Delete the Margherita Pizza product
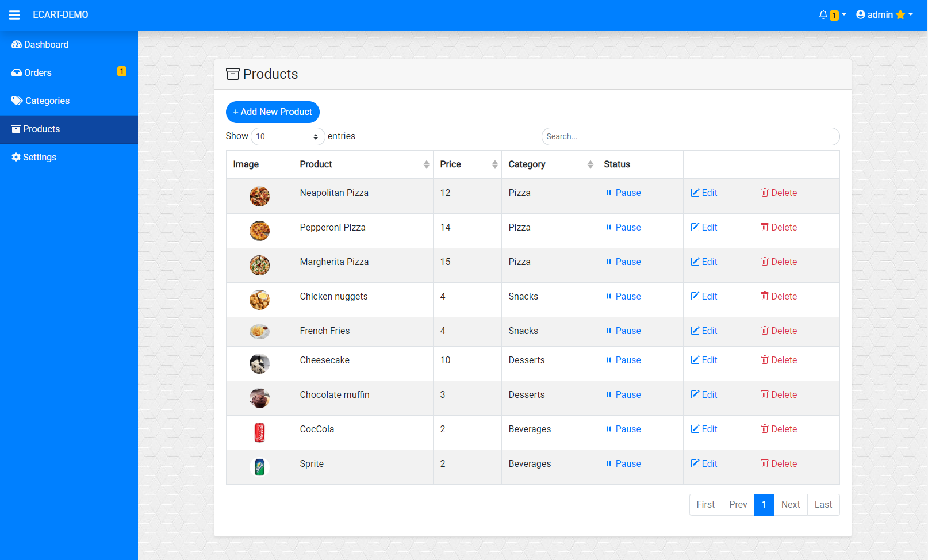 point(779,262)
